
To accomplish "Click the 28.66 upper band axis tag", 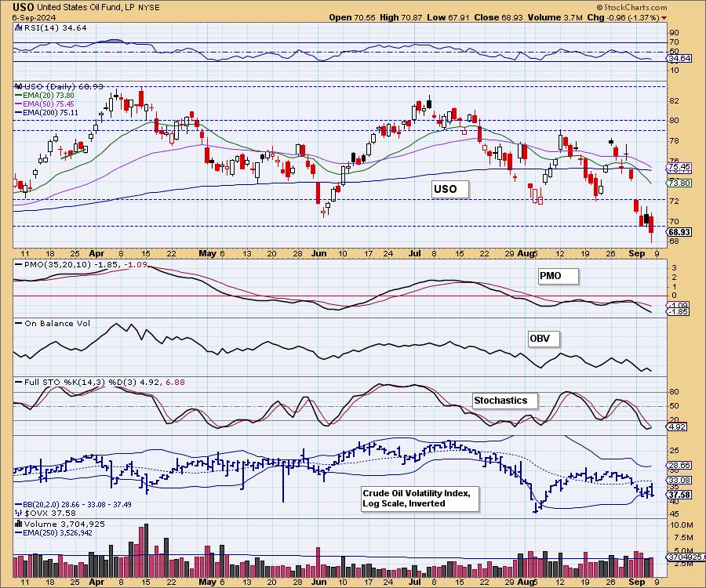I will tap(680, 465).
